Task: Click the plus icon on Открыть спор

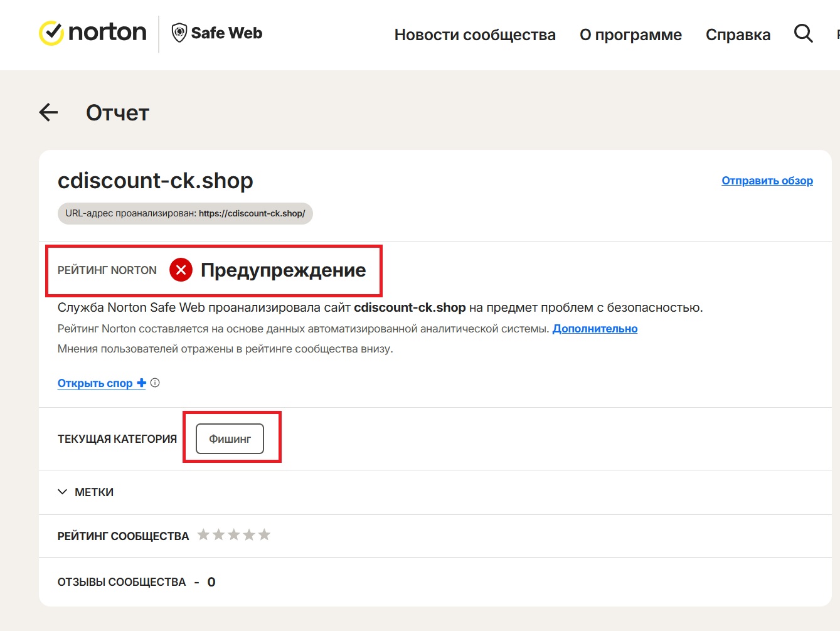Action: [141, 383]
